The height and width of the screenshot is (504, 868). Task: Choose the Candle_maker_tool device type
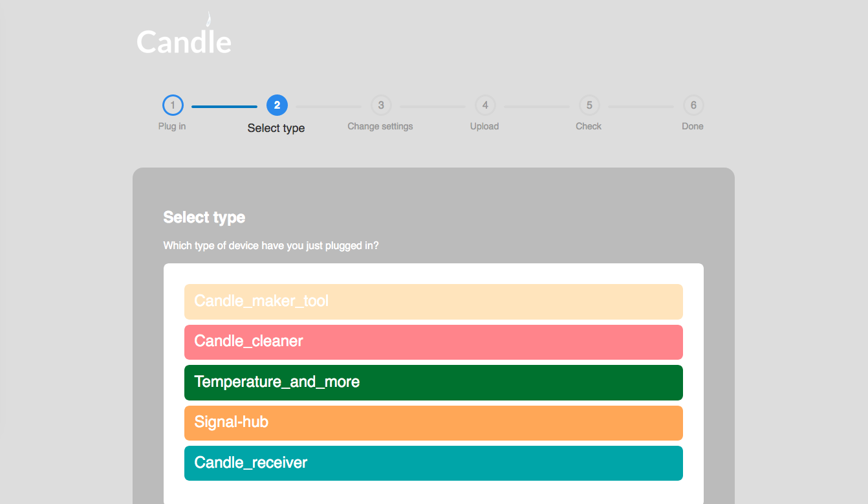[433, 301]
